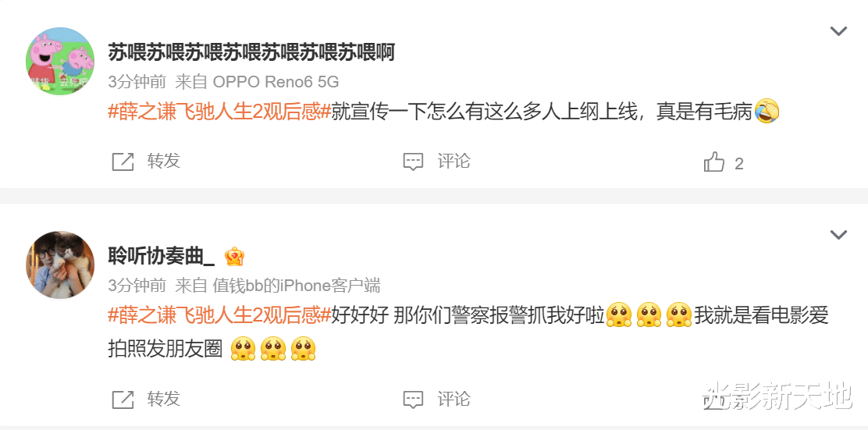Click 转发 label on first post
The height and width of the screenshot is (430, 868).
(x=164, y=162)
